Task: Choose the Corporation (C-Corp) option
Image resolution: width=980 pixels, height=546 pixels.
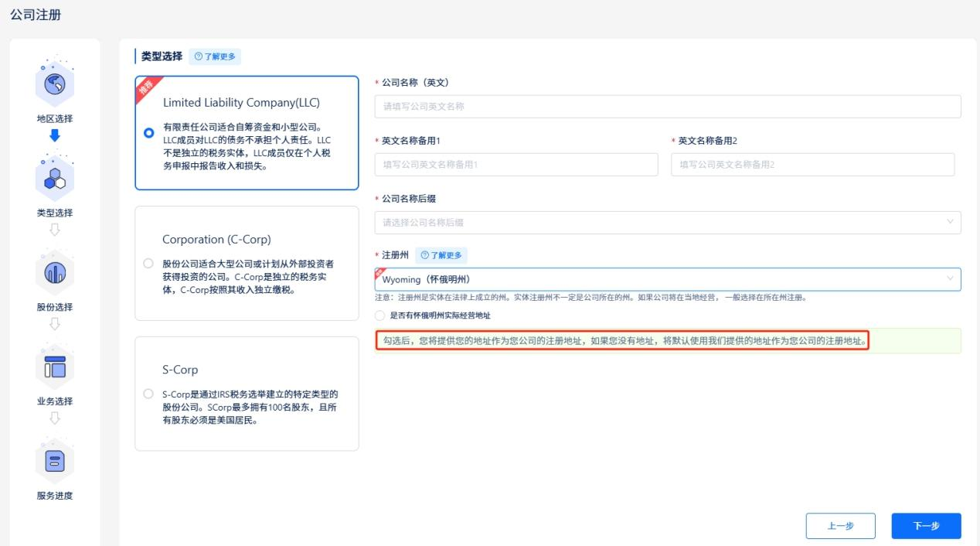Action: click(147, 262)
